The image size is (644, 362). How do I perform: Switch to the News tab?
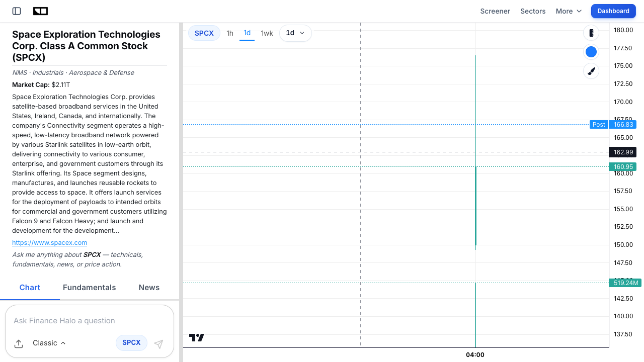tap(149, 288)
